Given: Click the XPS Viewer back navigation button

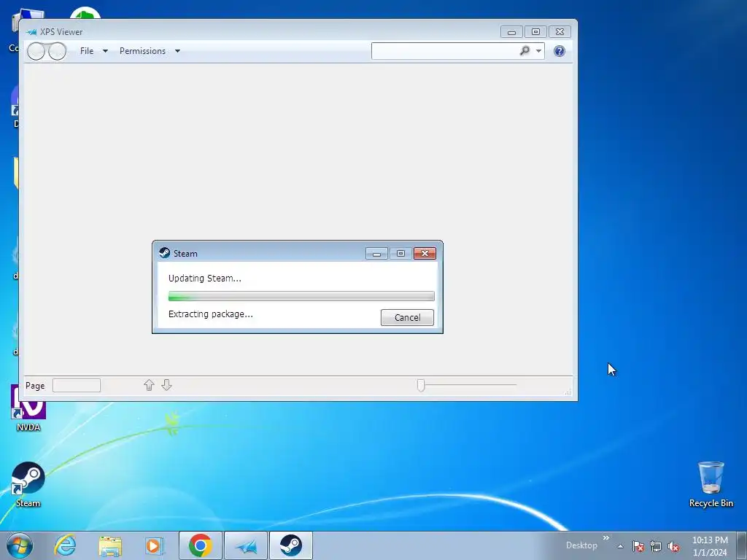Looking at the screenshot, I should (x=36, y=51).
